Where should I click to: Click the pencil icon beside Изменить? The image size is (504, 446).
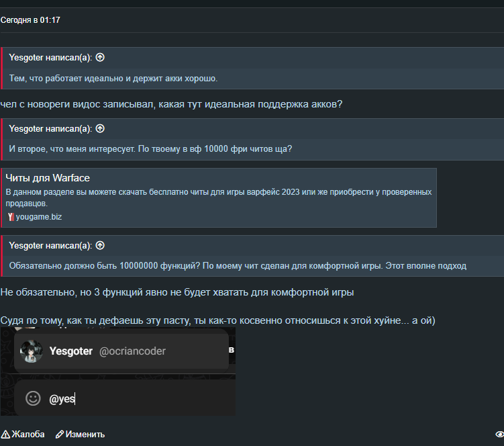(x=60, y=435)
